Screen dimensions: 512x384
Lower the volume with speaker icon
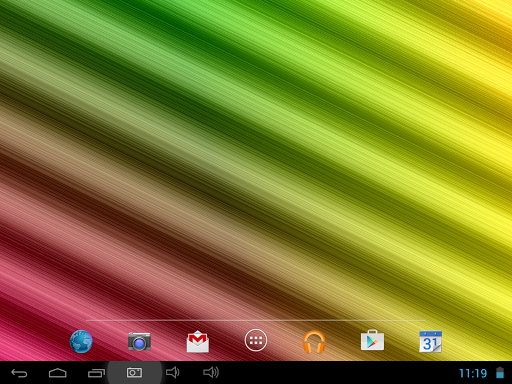point(173,372)
